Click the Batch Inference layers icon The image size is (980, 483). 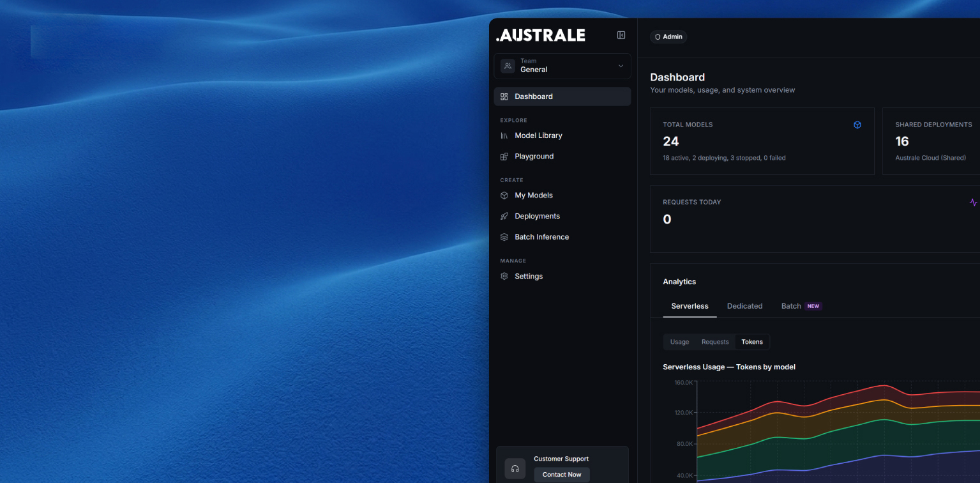[504, 237]
